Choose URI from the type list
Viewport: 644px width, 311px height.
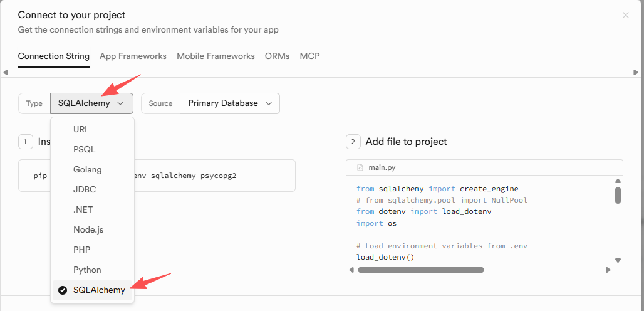80,129
